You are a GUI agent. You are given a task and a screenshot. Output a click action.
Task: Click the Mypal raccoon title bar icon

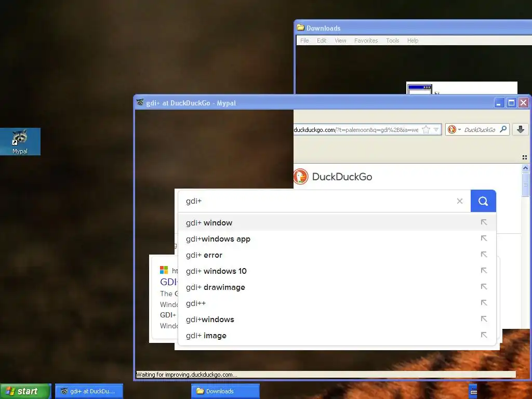(140, 102)
